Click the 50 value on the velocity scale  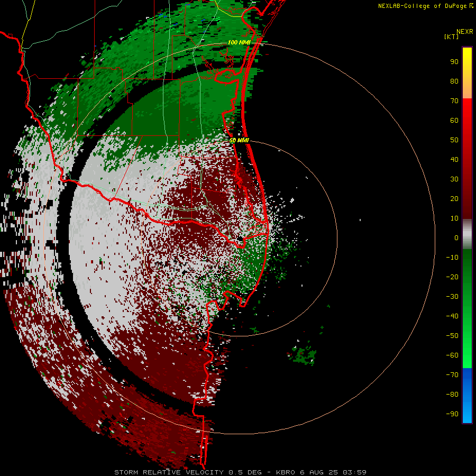pyautogui.click(x=454, y=140)
